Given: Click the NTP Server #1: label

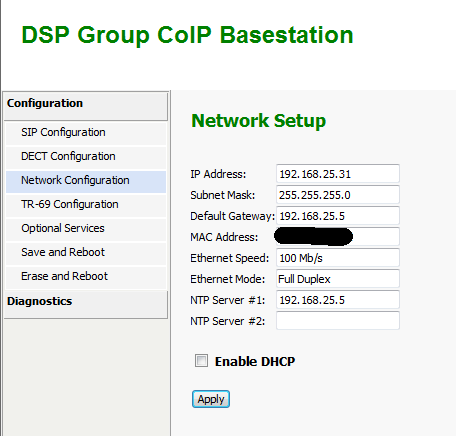Looking at the screenshot, I should pos(228,300).
